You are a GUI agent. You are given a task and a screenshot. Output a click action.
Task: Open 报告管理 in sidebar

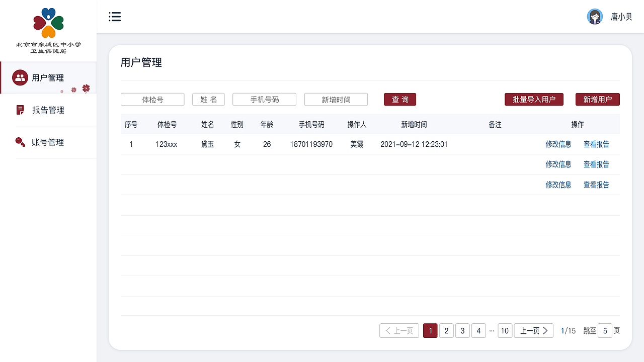pyautogui.click(x=48, y=110)
